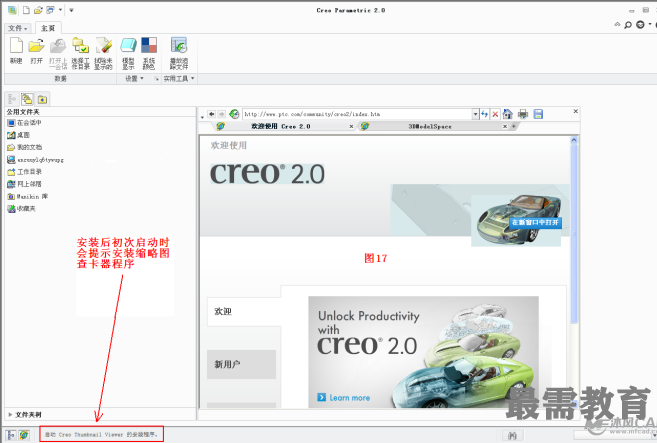Image resolution: width=657 pixels, height=443 pixels.
Task: Click quick access New file icon
Action: tap(26, 10)
